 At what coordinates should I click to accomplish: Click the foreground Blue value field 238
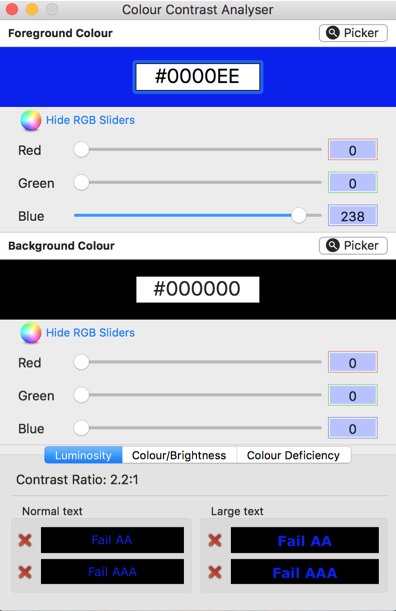click(353, 215)
